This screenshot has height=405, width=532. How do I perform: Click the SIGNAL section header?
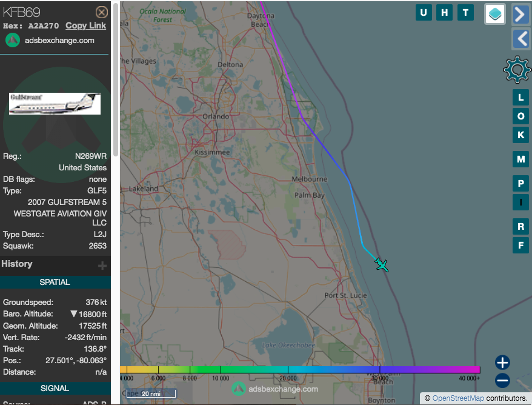[x=55, y=389]
